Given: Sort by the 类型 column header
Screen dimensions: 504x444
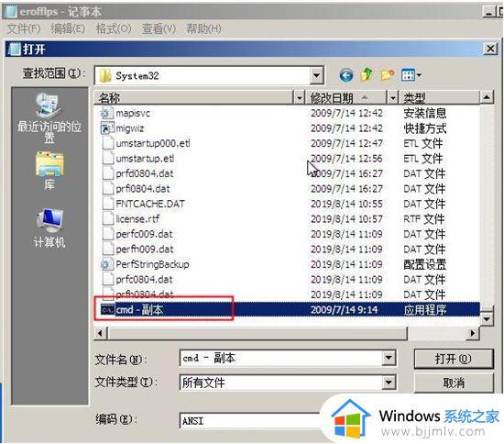Looking at the screenshot, I should (439, 97).
